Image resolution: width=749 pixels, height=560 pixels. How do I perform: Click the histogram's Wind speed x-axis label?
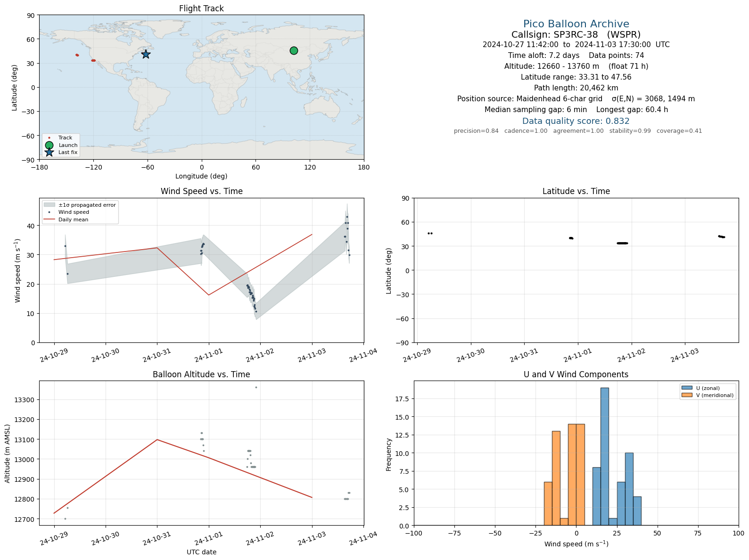[576, 544]
